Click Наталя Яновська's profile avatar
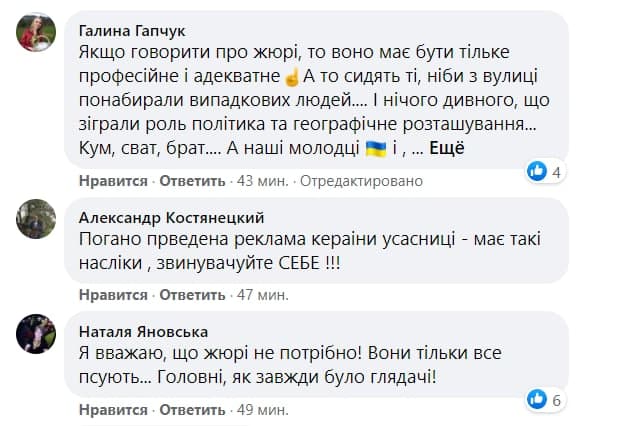Screen dimensions: 617x426 (x=35, y=332)
